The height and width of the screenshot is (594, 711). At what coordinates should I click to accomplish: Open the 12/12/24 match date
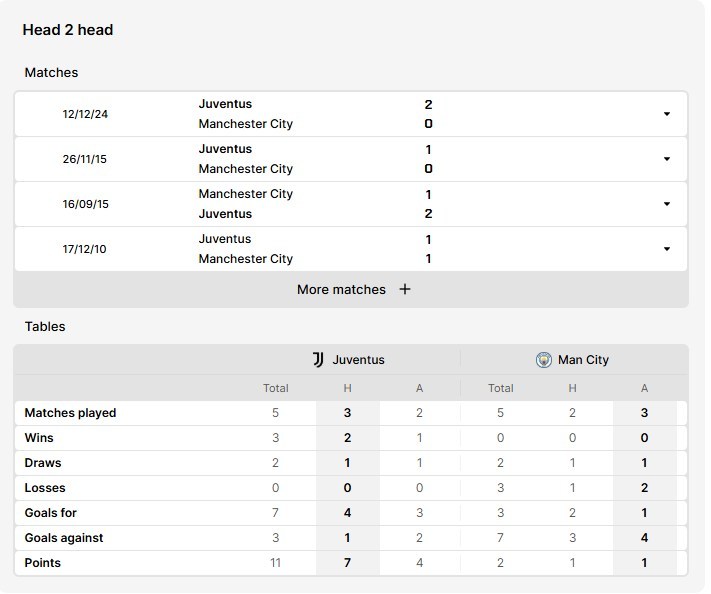(x=85, y=114)
